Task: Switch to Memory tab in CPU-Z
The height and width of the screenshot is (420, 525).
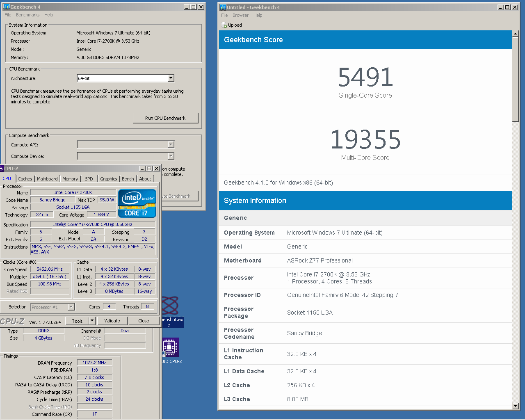Action: [70, 179]
